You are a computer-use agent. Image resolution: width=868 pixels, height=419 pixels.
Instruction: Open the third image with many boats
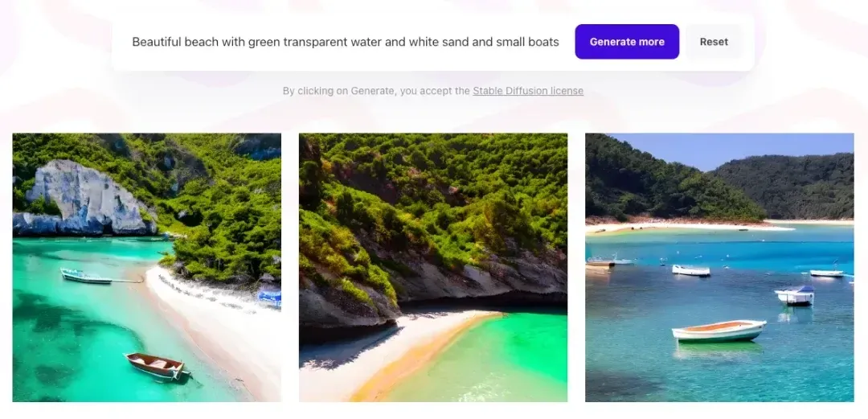tap(719, 267)
